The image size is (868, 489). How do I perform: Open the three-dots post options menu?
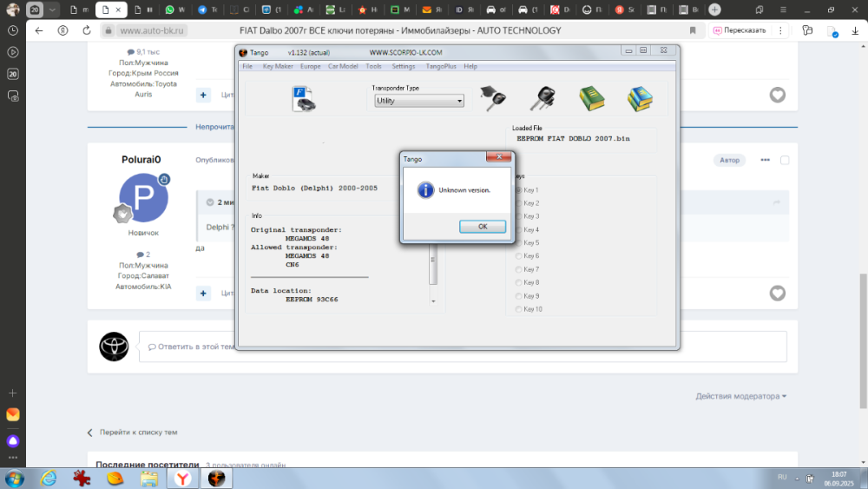[x=765, y=160]
